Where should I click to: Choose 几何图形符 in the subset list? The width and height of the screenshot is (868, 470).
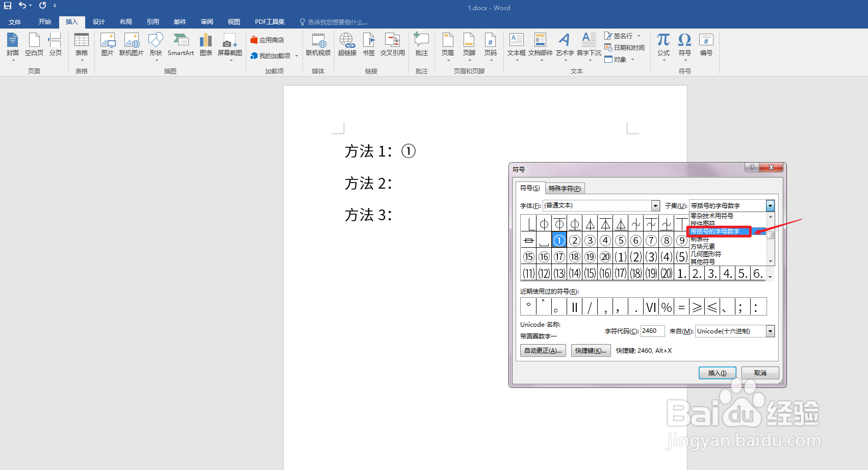[x=706, y=254]
